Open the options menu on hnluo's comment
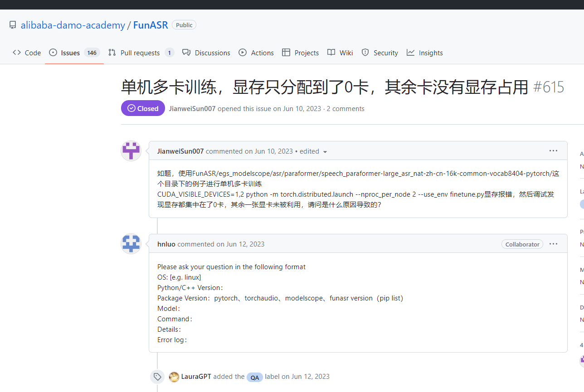This screenshot has height=392, width=584. [x=553, y=244]
